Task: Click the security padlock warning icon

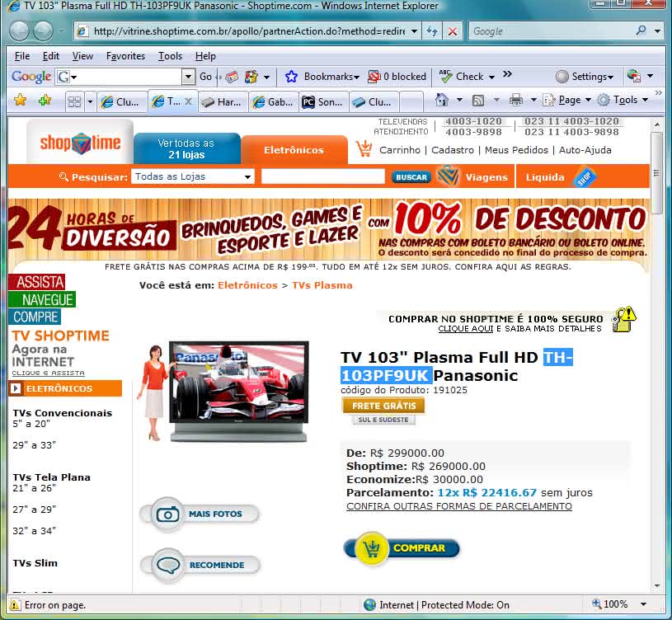Action: pos(624,319)
